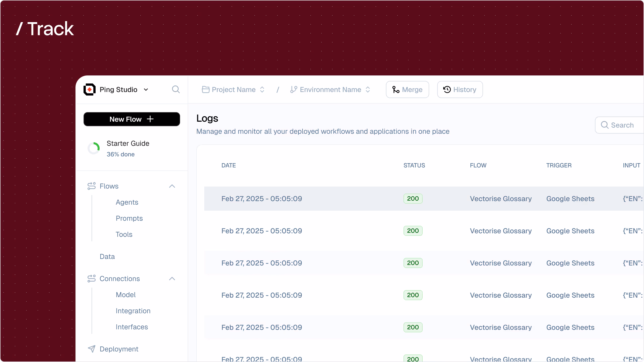Open Interfaces under Connections
This screenshot has height=362, width=644.
(132, 327)
